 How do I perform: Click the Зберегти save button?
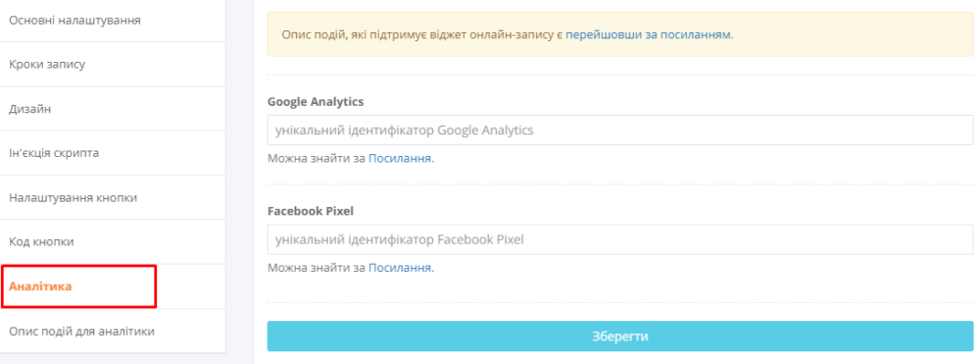(620, 337)
